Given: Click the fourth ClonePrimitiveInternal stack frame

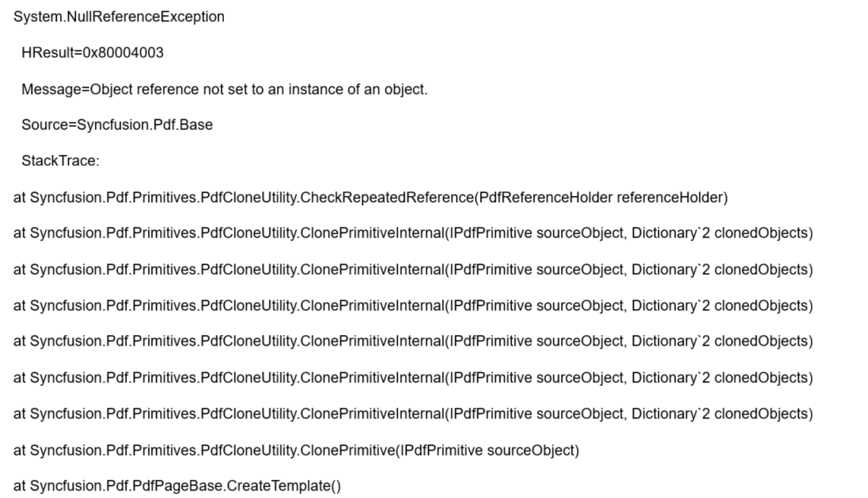Looking at the screenshot, I should [412, 341].
